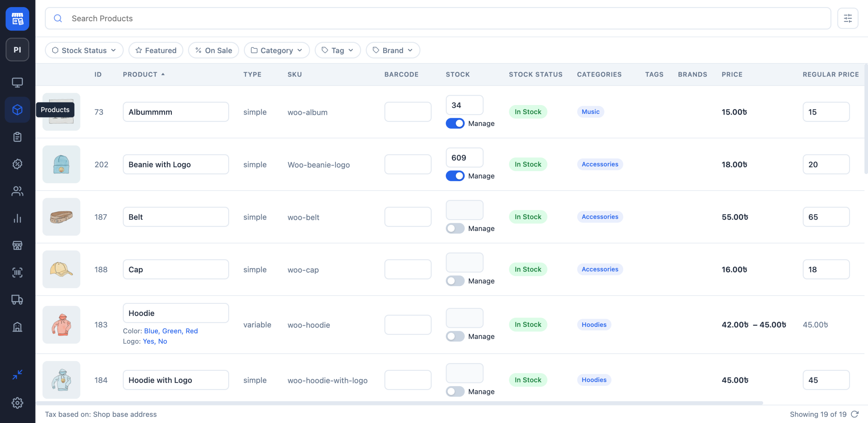
Task: Edit the Albummmm product name field
Action: (x=176, y=112)
